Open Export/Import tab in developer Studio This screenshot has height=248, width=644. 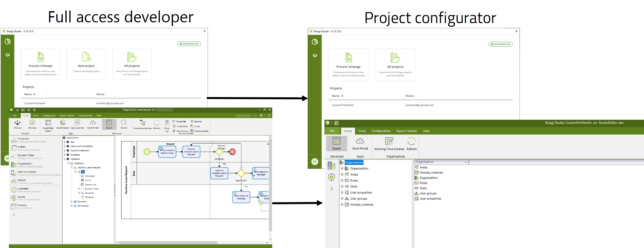[x=67, y=115]
